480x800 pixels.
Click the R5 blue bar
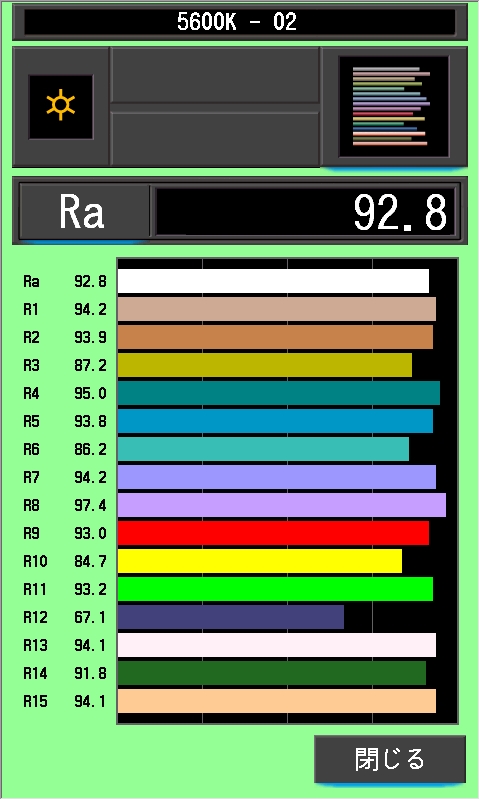(275, 421)
